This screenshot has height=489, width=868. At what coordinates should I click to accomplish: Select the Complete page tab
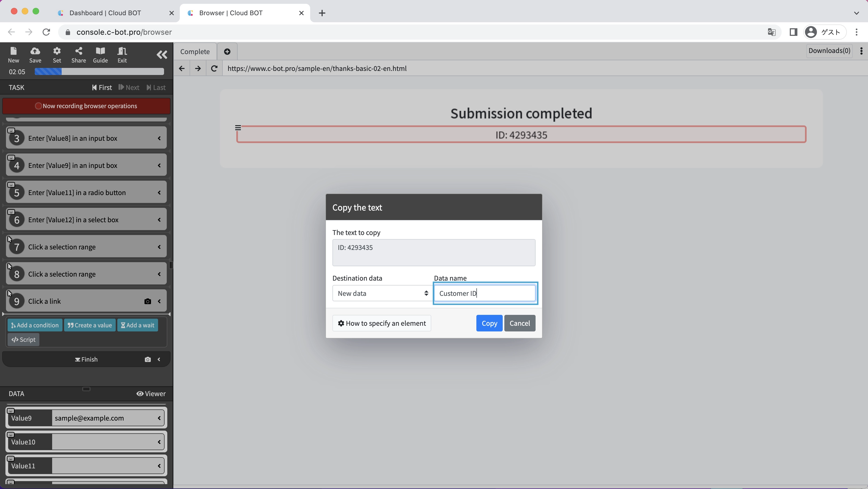tap(195, 52)
